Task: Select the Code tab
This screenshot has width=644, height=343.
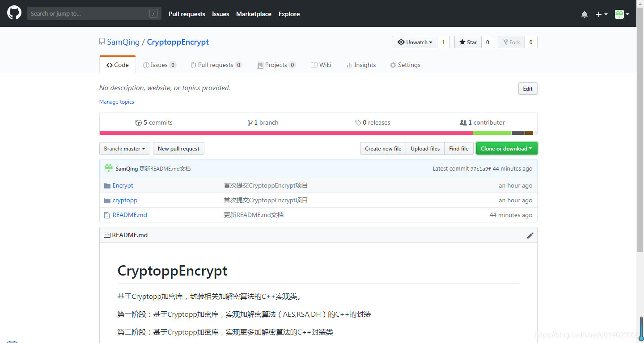Action: coord(117,65)
